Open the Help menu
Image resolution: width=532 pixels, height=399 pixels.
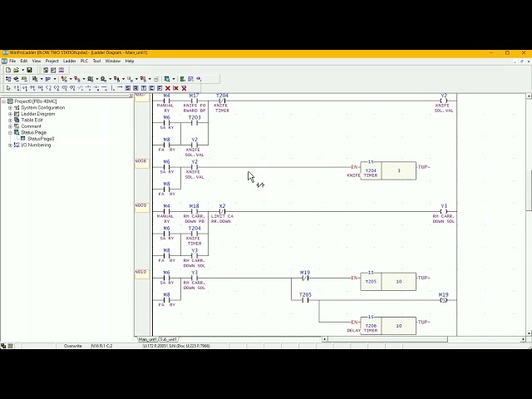130,61
